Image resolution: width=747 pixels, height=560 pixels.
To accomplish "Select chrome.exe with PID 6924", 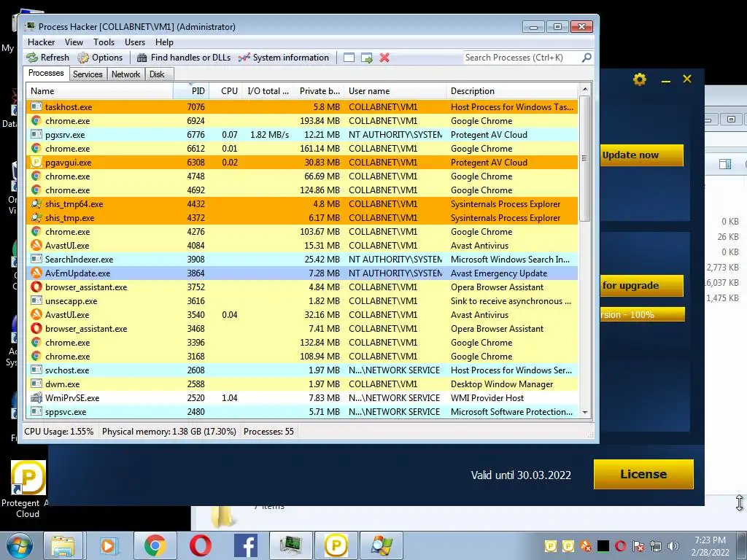I will click(303, 121).
